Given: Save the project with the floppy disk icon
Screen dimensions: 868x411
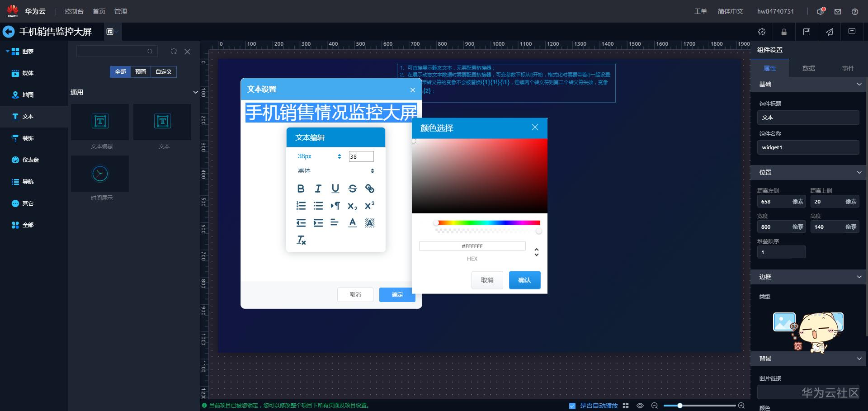Looking at the screenshot, I should (x=807, y=32).
